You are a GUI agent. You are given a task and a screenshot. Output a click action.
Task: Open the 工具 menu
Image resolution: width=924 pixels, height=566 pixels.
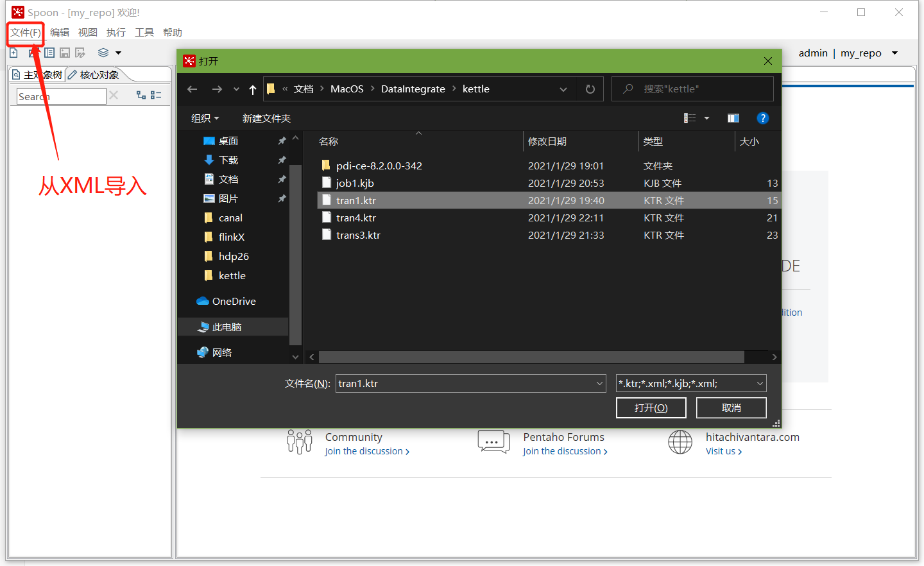coord(144,33)
